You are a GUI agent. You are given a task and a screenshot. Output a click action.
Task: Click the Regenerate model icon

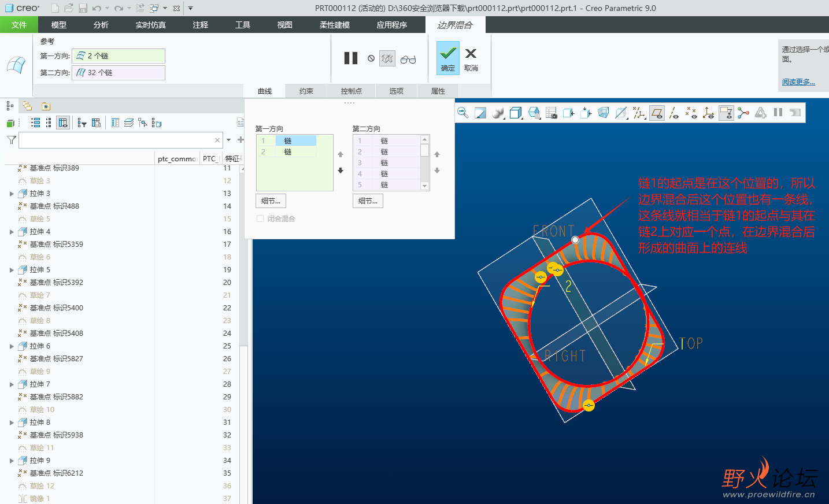140,8
